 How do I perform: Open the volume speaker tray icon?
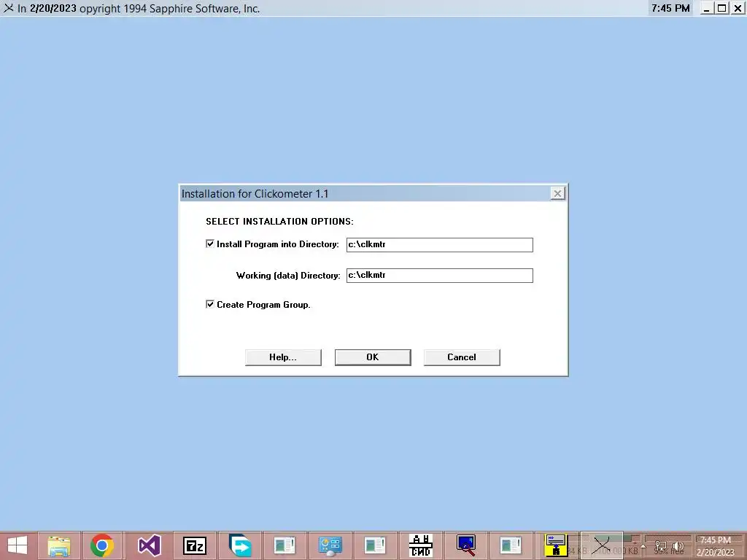click(678, 547)
